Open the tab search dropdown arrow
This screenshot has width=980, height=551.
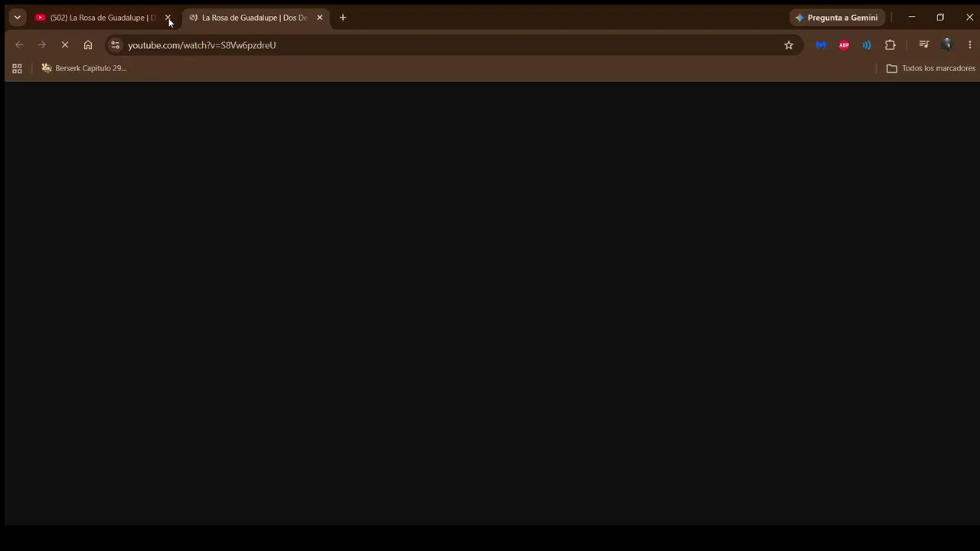[17, 18]
